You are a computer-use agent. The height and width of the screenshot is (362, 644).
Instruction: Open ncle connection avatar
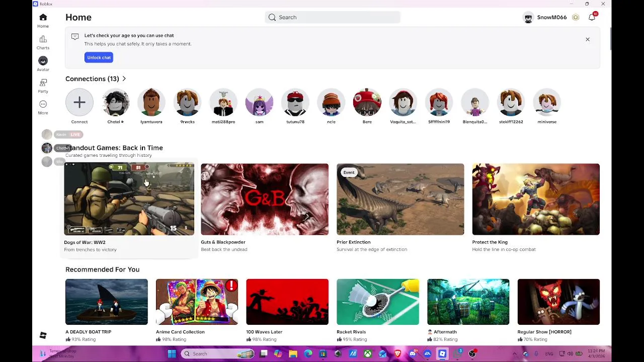pos(331,103)
